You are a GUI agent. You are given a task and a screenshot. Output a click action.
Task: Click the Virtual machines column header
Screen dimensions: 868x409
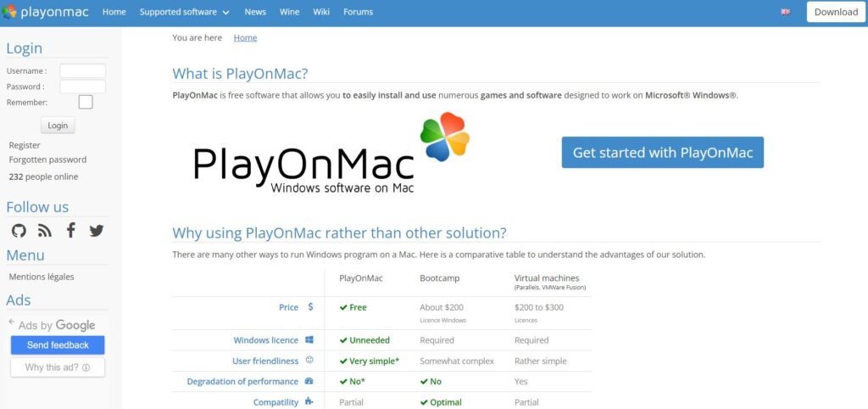547,278
